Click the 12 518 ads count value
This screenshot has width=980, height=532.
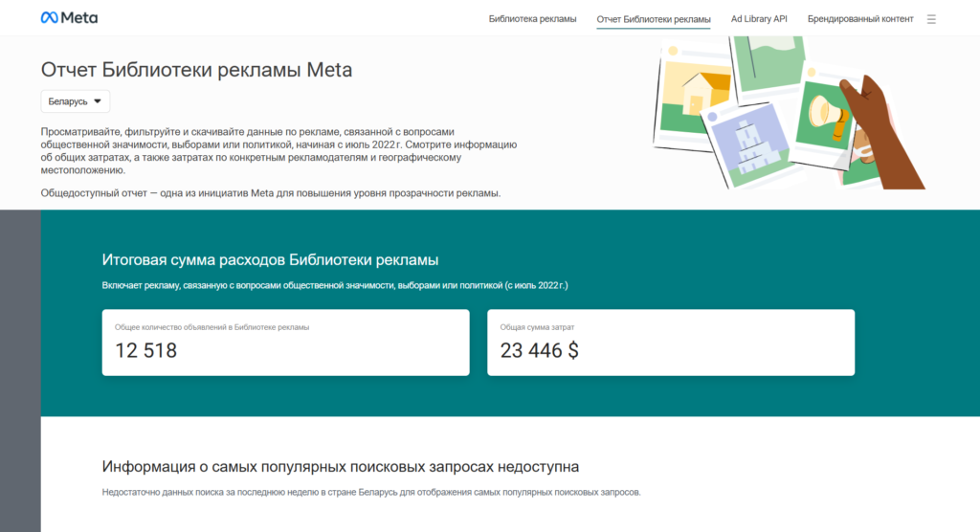click(x=145, y=351)
